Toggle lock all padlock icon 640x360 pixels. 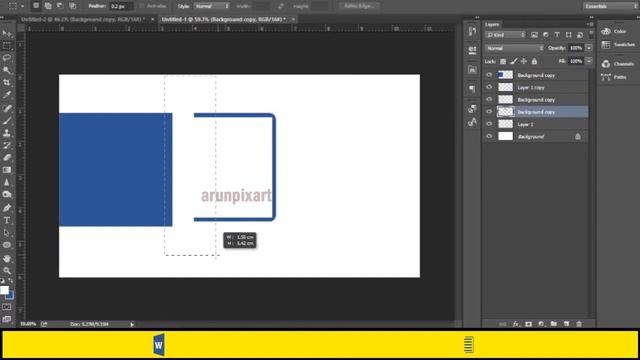534,61
